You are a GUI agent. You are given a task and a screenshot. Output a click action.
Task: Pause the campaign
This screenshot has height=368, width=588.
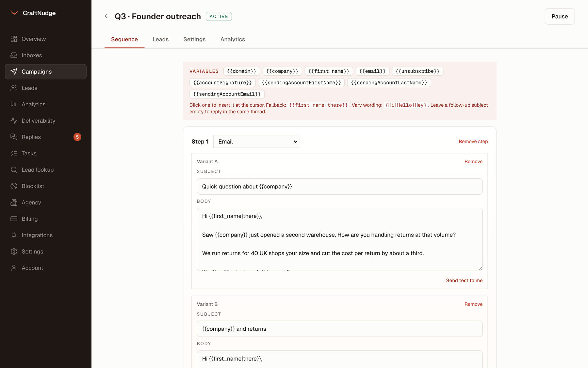[560, 16]
